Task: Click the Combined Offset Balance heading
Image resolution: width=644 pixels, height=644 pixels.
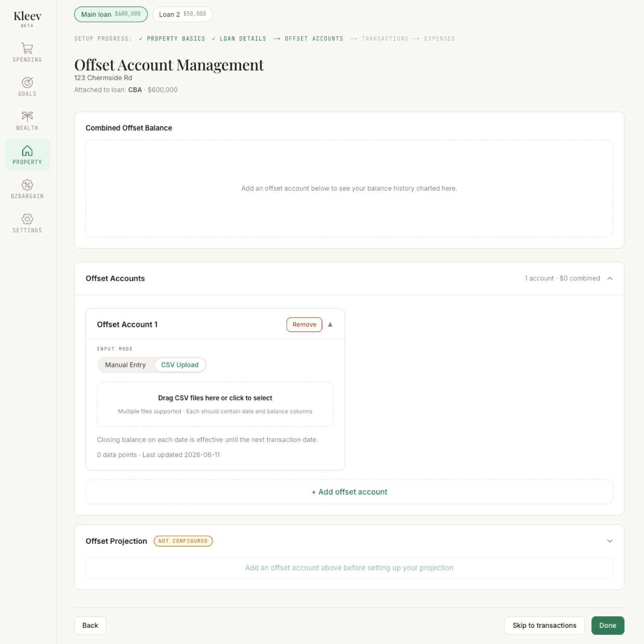Action: click(129, 128)
